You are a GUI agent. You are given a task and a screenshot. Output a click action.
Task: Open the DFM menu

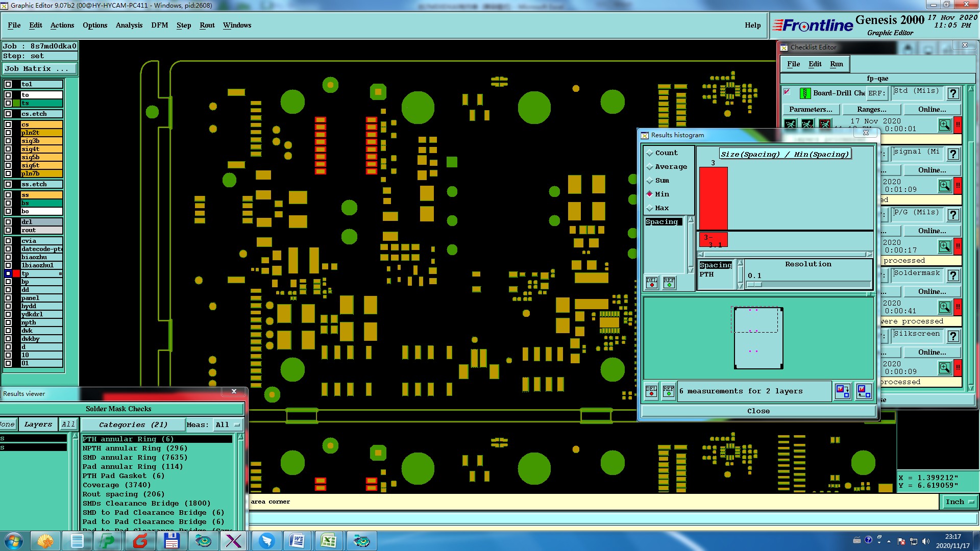click(x=159, y=25)
